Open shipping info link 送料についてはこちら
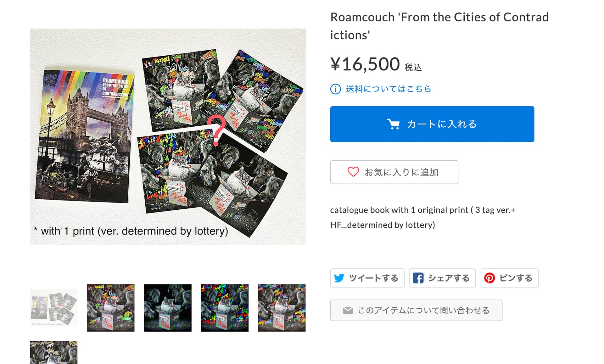This screenshot has height=364, width=604. point(388,89)
